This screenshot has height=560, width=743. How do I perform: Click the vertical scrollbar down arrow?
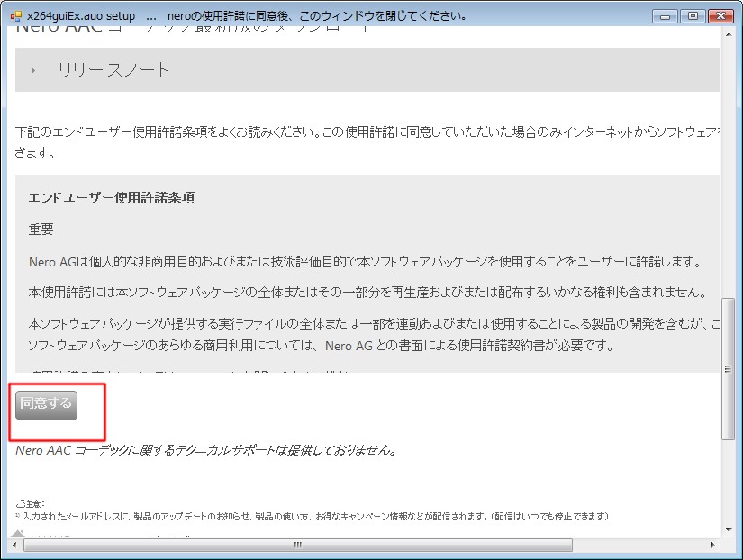(729, 529)
